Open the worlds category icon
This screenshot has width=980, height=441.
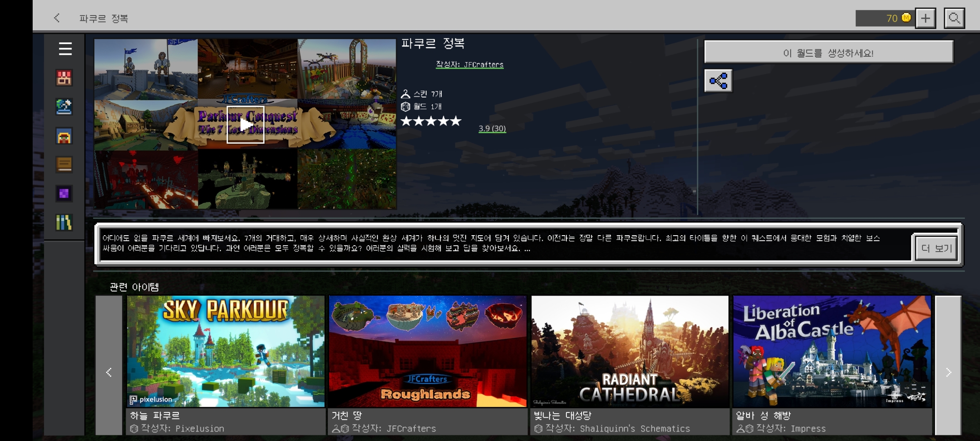tap(64, 107)
